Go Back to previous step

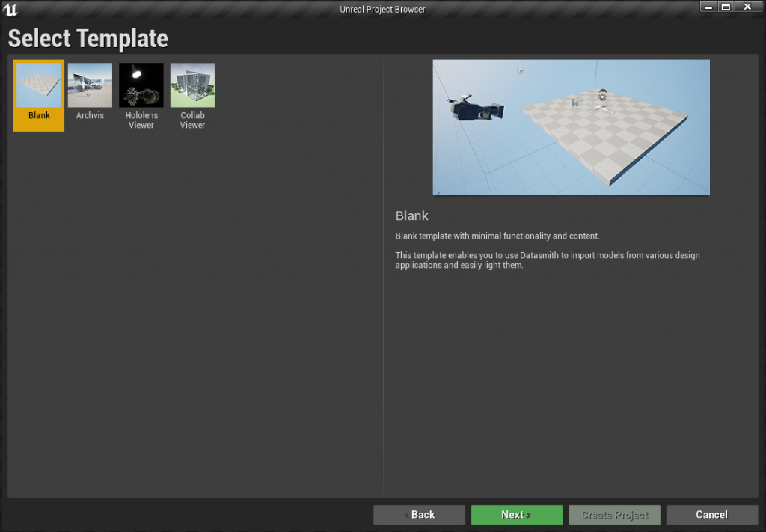[x=419, y=514]
